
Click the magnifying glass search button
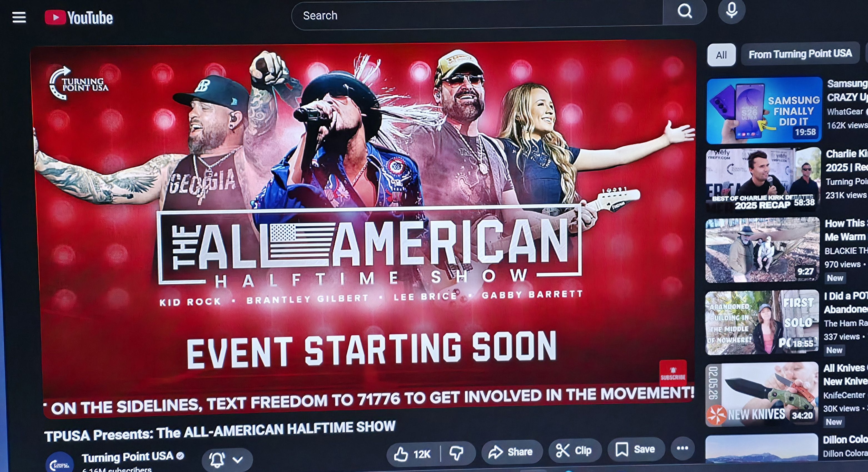tap(684, 12)
